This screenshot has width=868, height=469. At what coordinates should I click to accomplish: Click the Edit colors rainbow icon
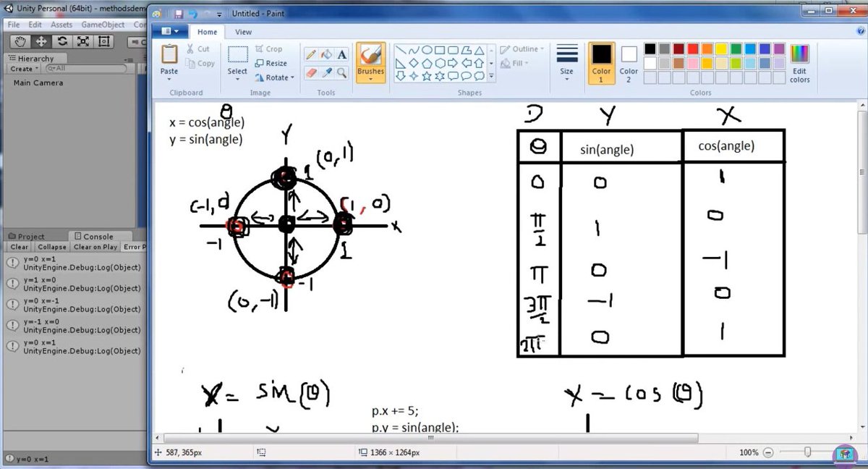799,54
